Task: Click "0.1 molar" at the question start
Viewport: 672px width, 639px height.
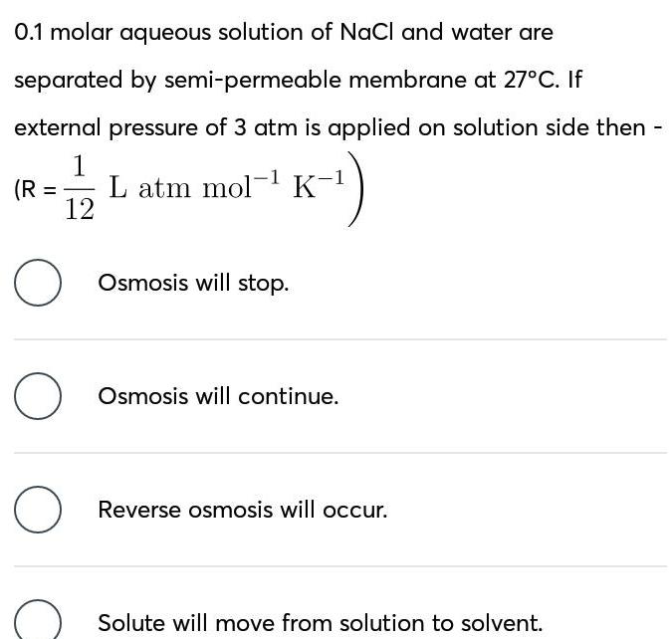Action: pos(63,32)
